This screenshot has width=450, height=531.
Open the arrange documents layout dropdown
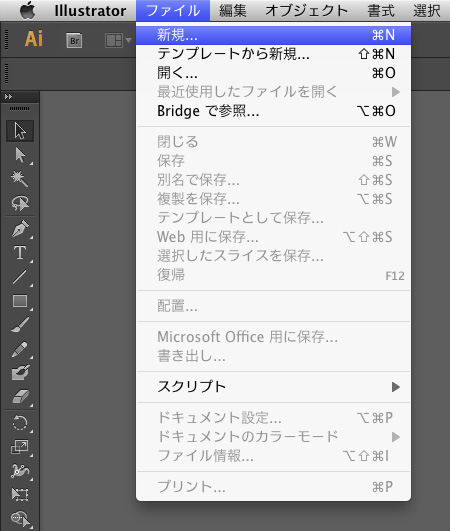117,41
